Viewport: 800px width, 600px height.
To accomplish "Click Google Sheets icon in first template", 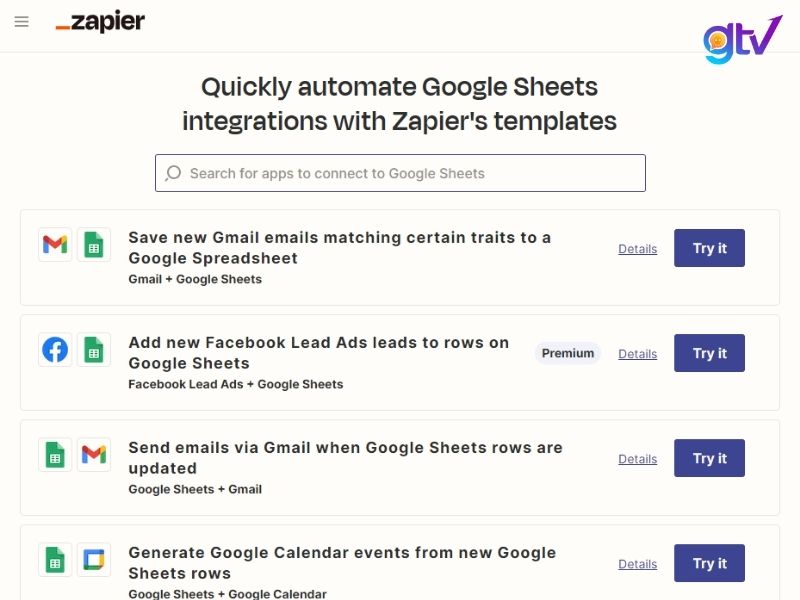I will pyautogui.click(x=94, y=245).
